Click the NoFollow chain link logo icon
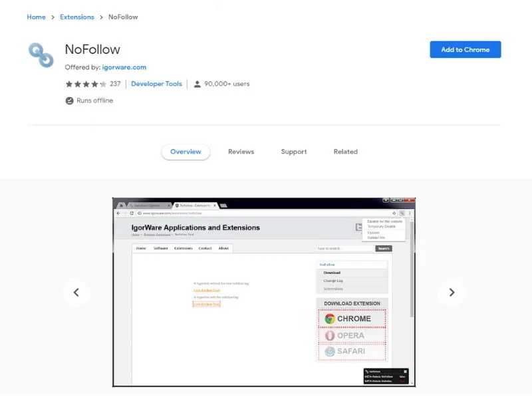Screen dimensions: 532x399 41,55
